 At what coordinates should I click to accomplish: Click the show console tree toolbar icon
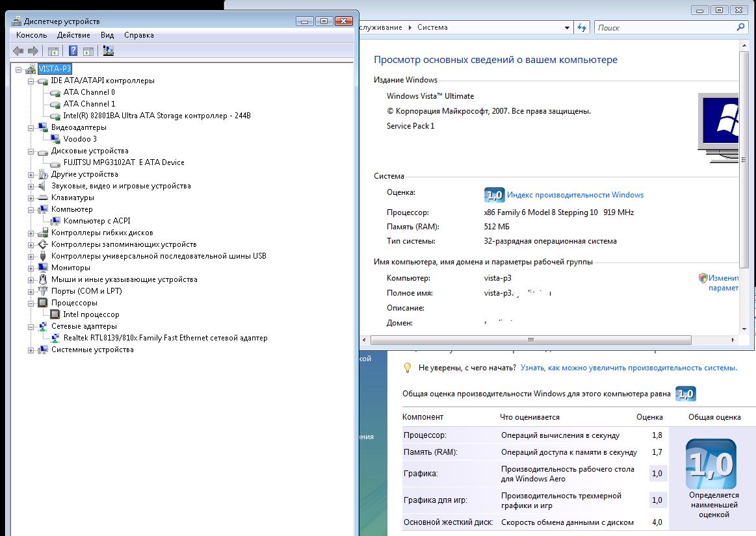coord(53,51)
